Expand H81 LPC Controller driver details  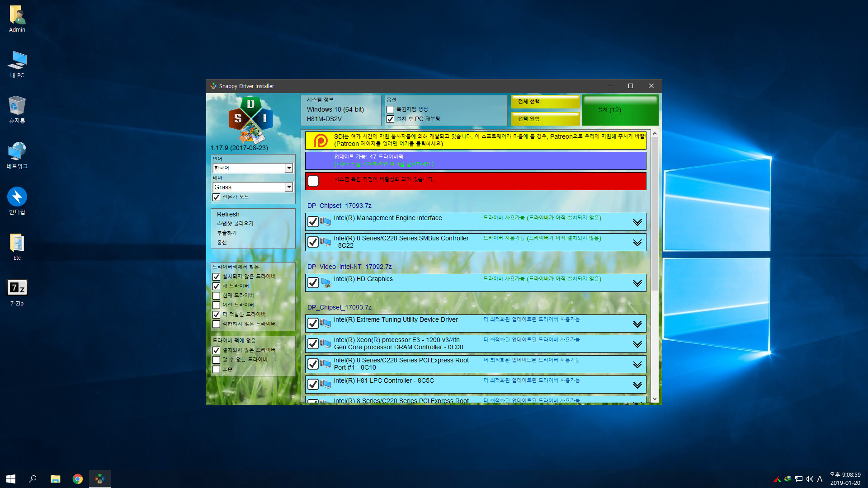tap(637, 385)
